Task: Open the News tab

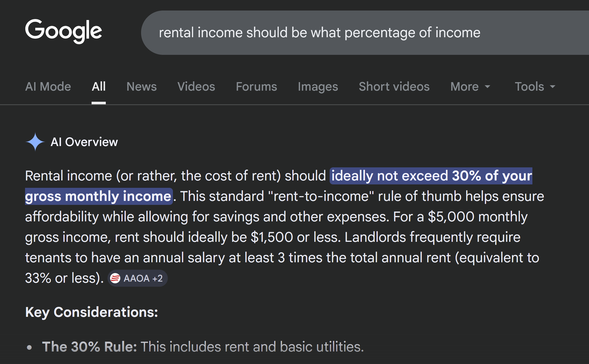Action: (x=141, y=87)
